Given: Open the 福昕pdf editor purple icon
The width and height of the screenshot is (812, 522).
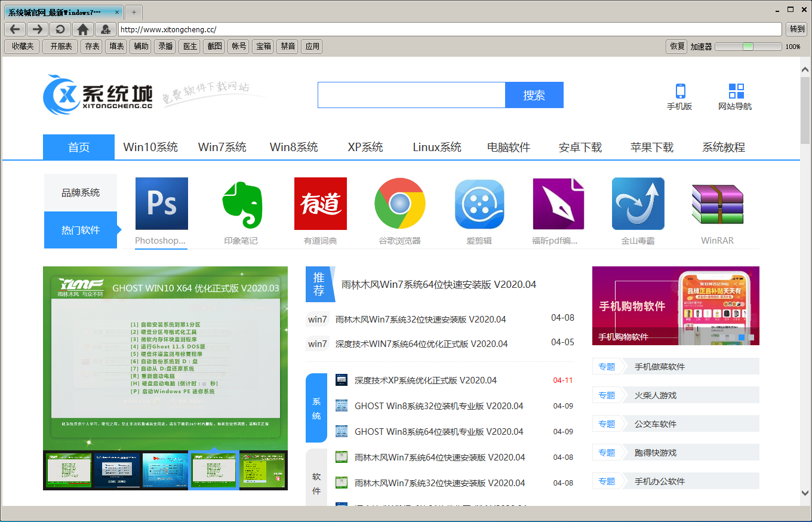Looking at the screenshot, I should (x=558, y=204).
